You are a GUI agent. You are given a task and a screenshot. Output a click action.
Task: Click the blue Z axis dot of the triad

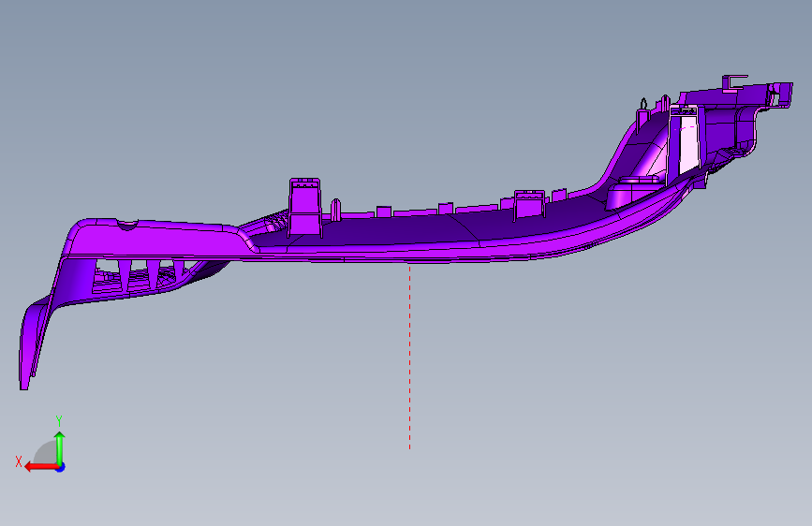coord(61,467)
